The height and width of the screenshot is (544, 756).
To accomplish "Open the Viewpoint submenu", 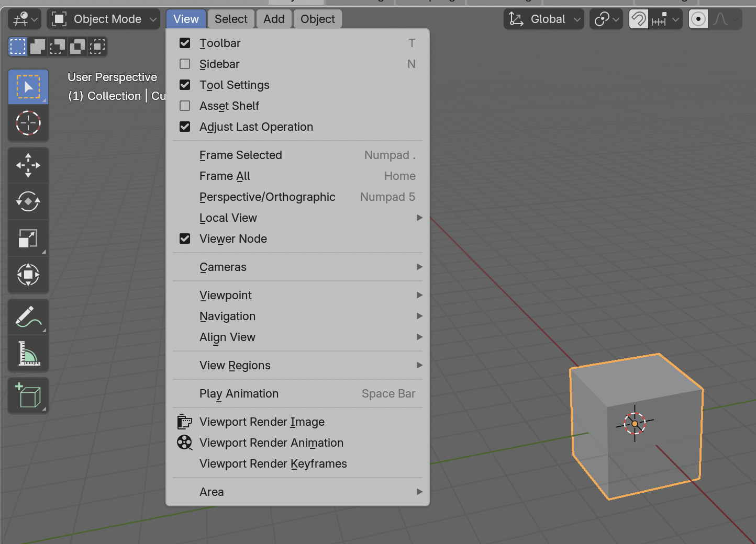I will point(297,295).
